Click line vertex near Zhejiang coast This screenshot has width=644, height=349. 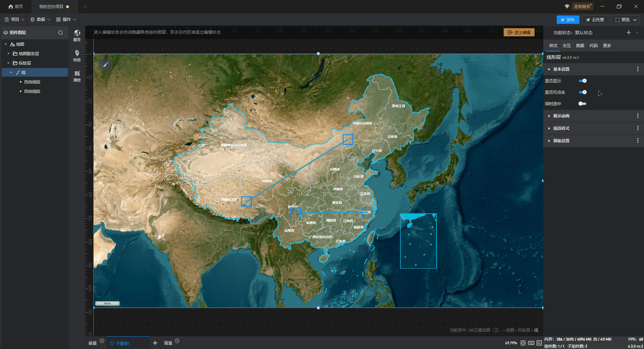[367, 212]
